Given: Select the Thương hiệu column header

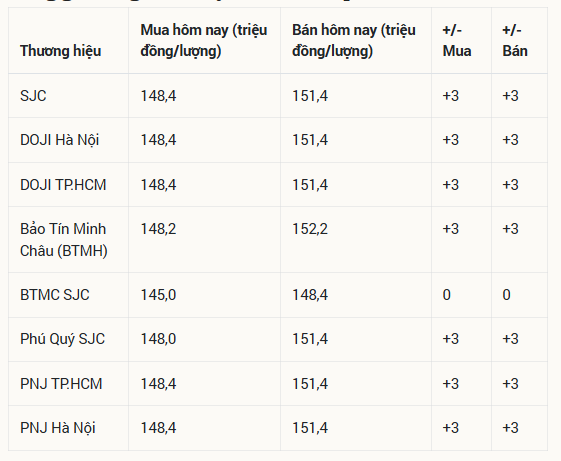Looking at the screenshot, I should pyautogui.click(x=60, y=51).
